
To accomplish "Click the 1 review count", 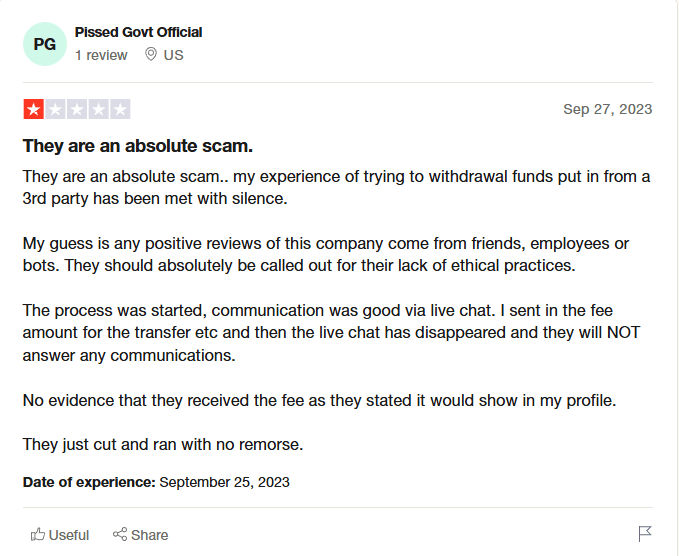I will tap(101, 55).
